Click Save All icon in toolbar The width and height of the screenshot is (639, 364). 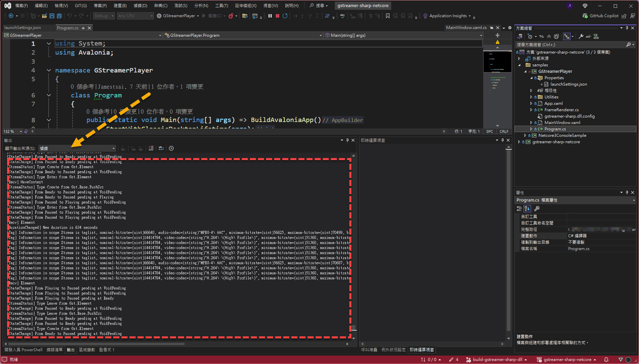click(59, 16)
